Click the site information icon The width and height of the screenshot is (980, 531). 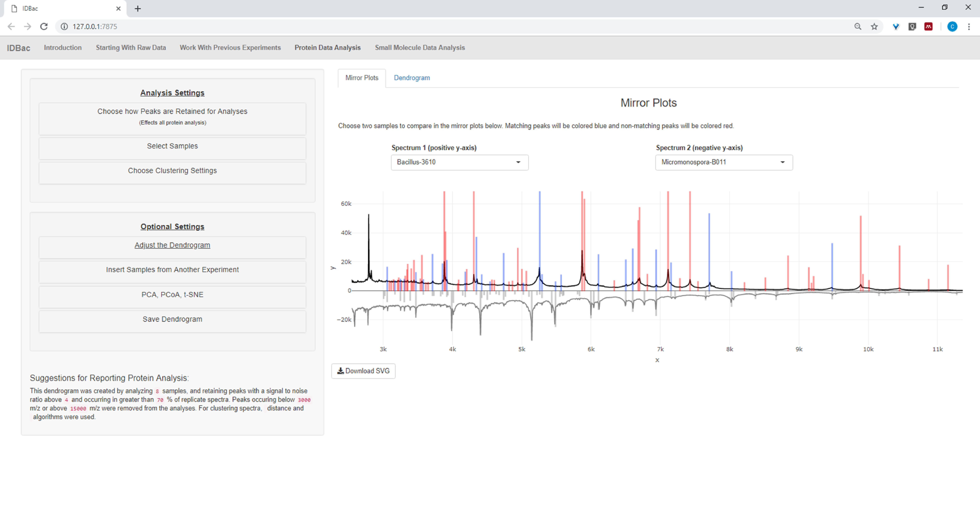(64, 26)
